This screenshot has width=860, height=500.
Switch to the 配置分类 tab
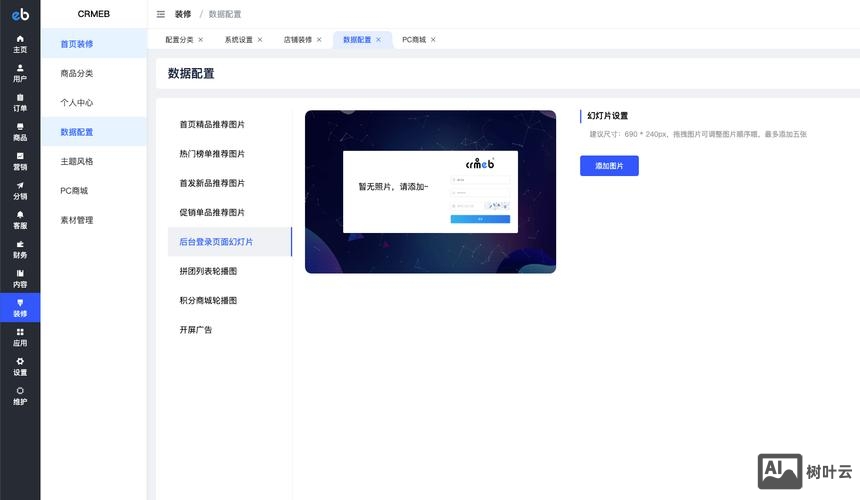pos(179,39)
